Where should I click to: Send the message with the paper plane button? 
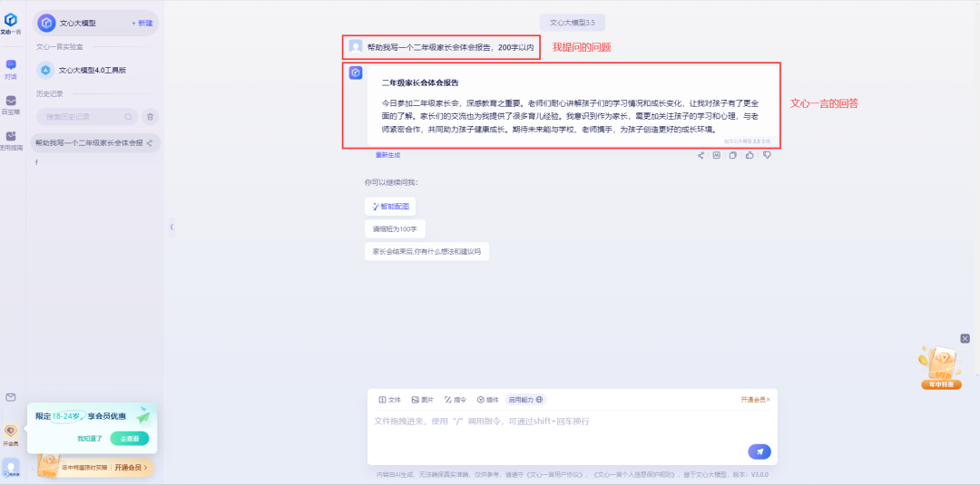759,452
